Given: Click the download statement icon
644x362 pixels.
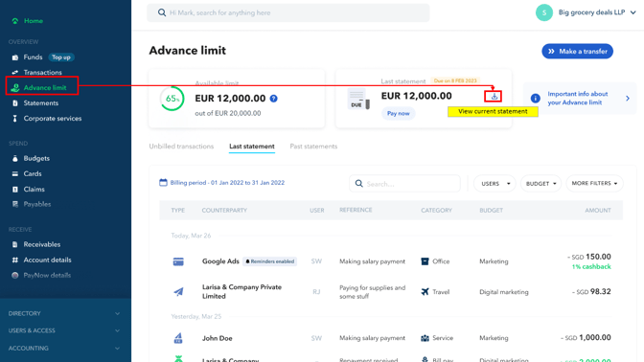Looking at the screenshot, I should [494, 97].
